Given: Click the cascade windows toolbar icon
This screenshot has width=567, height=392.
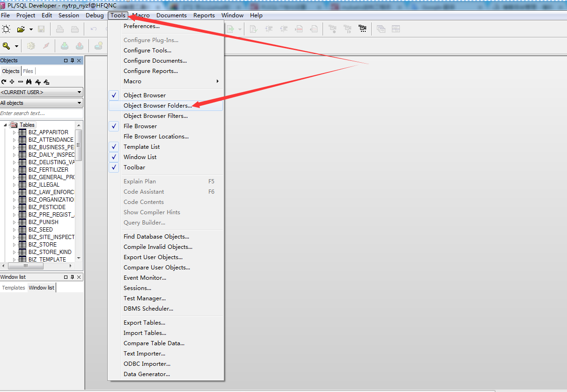Looking at the screenshot, I should (381, 29).
